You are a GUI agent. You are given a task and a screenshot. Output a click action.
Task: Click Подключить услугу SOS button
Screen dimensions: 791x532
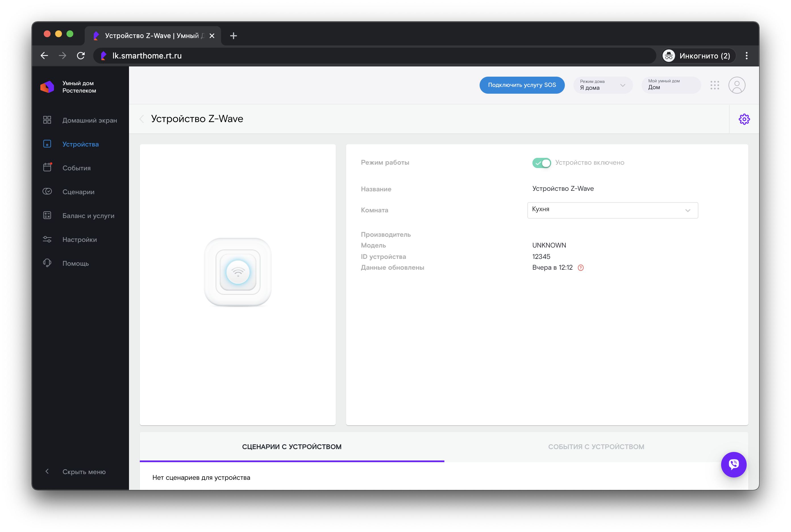[522, 85]
